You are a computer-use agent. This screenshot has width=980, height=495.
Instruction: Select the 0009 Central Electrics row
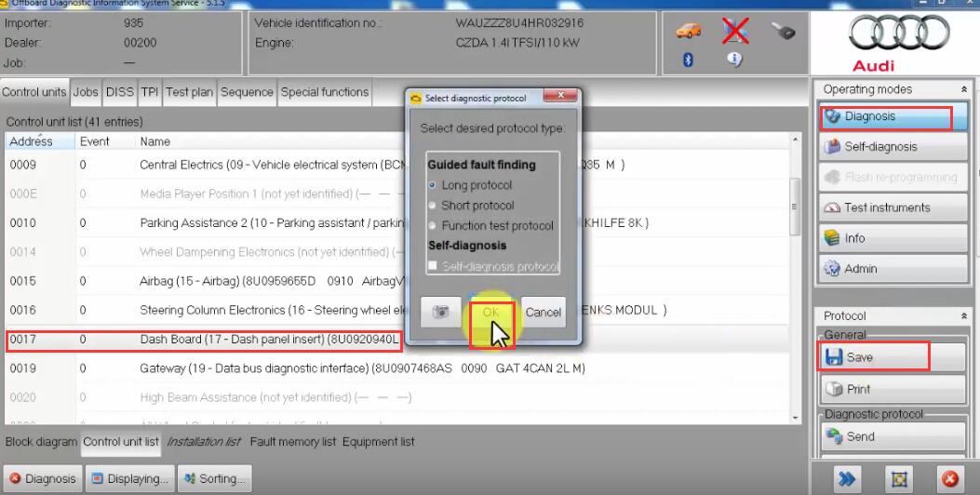click(396, 165)
